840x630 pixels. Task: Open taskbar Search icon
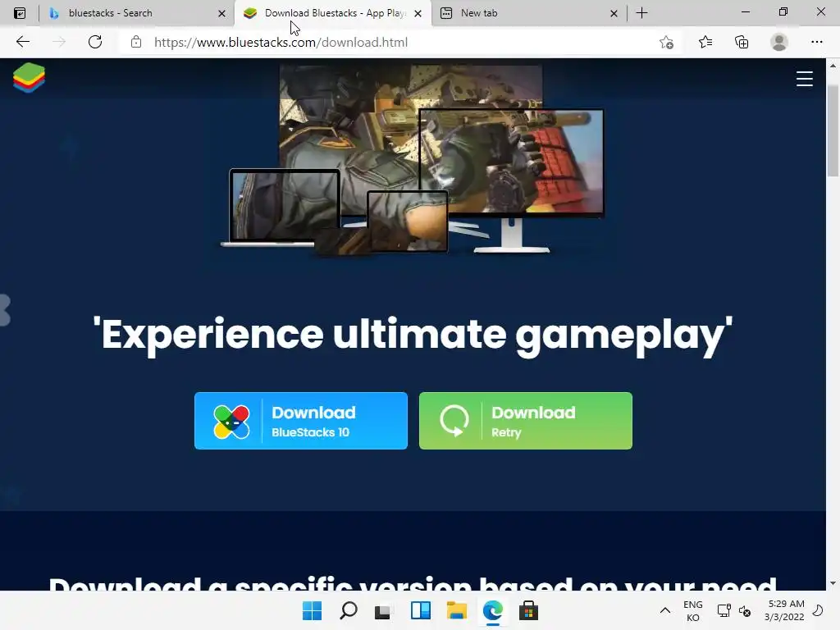coord(348,610)
